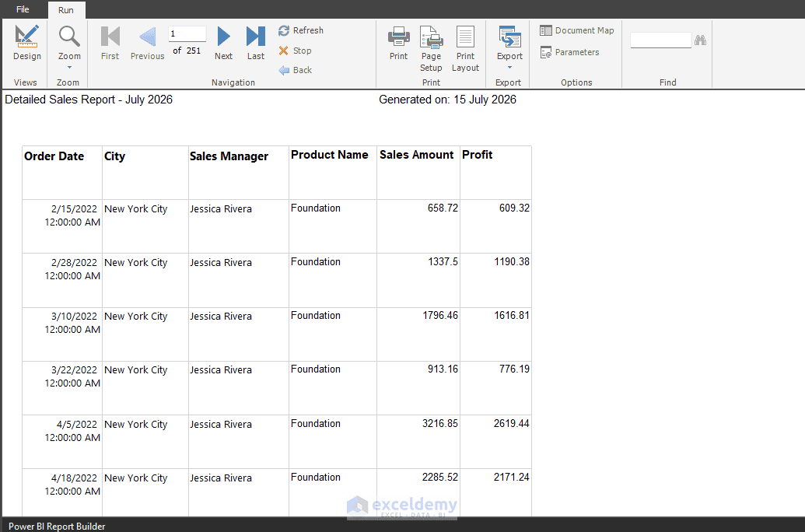Refresh the report

coord(301,30)
